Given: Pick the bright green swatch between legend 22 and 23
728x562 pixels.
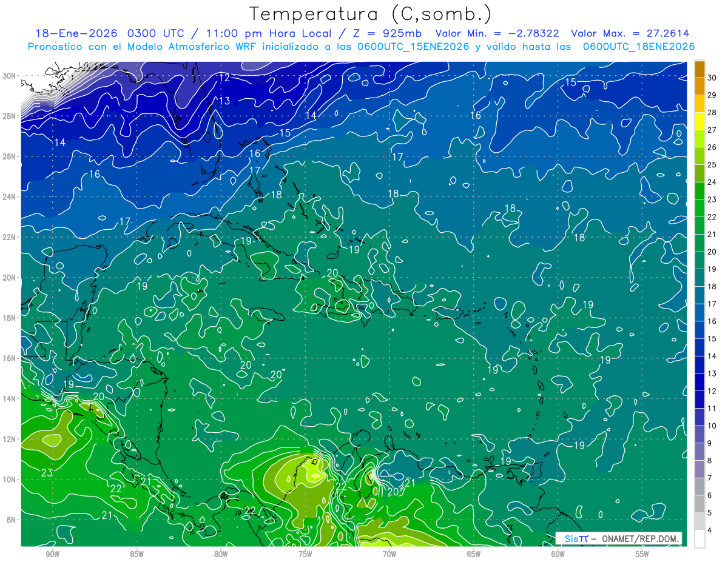Looking at the screenshot, I should coord(699,209).
